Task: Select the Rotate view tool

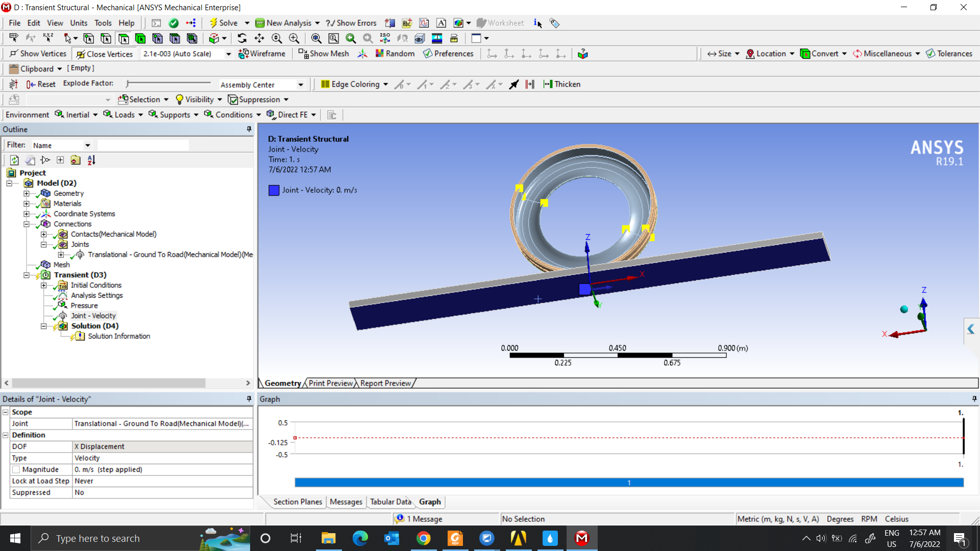Action: [x=242, y=38]
